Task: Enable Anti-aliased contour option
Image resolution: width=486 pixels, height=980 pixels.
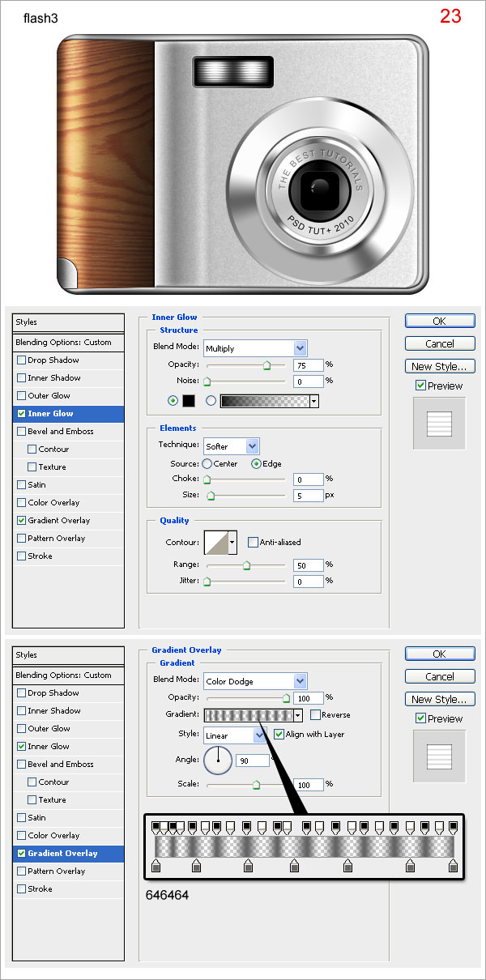Action: pyautogui.click(x=253, y=542)
